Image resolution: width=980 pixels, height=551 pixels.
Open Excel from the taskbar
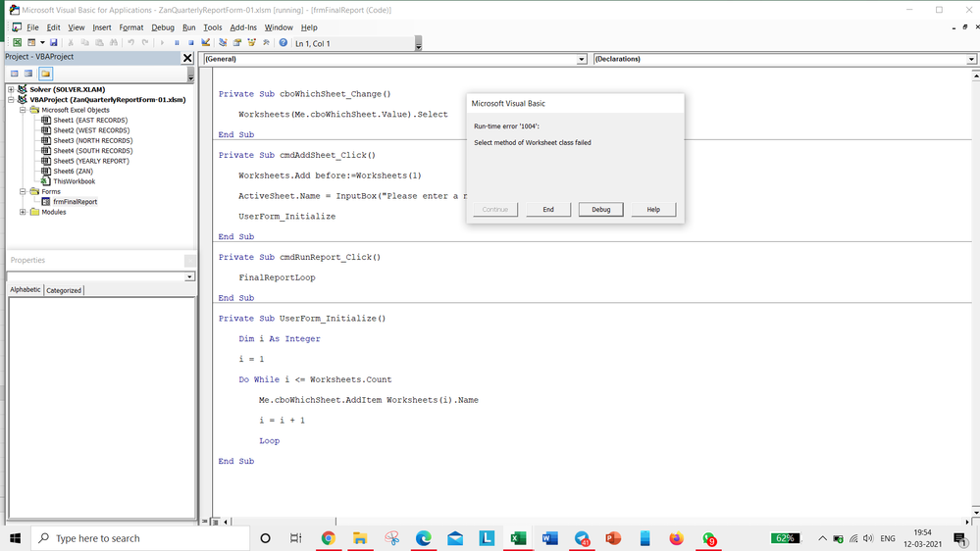pyautogui.click(x=518, y=538)
